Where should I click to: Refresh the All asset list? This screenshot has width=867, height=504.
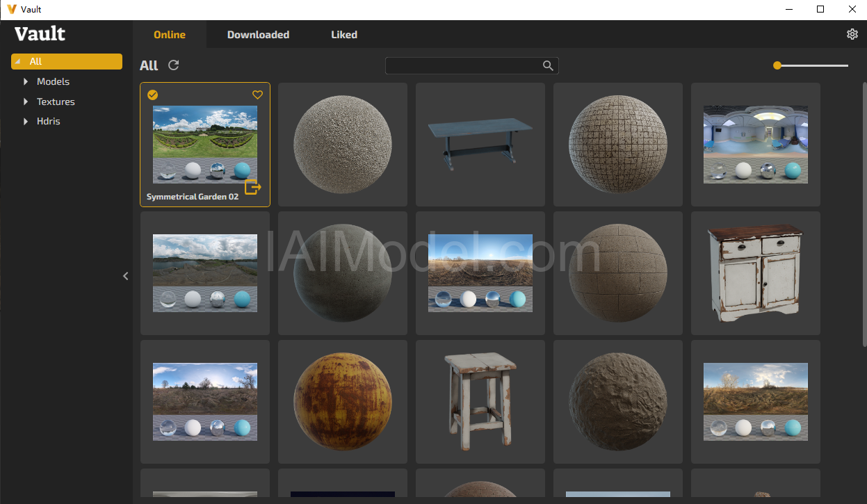pyautogui.click(x=174, y=65)
